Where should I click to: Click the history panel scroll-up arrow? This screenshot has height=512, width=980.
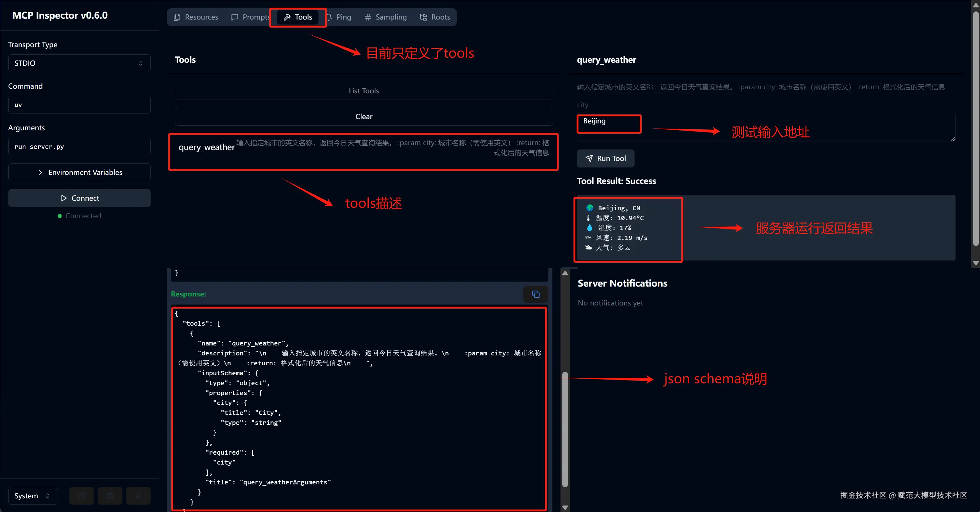click(x=565, y=273)
